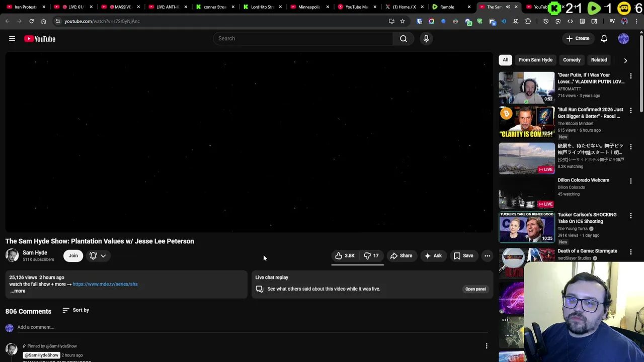Click the Create button
Viewport: 644px width, 362px height.
click(578, 39)
